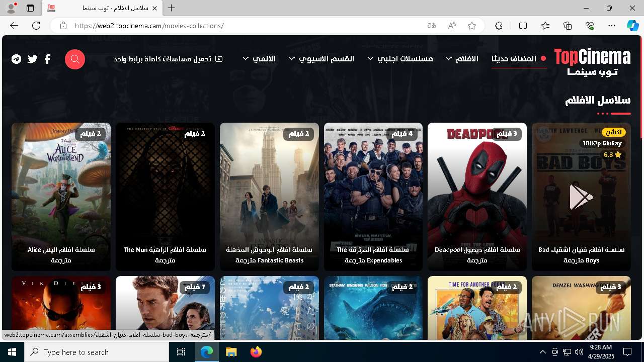The image size is (644, 362).
Task: Open the translate page icon
Action: 432,26
